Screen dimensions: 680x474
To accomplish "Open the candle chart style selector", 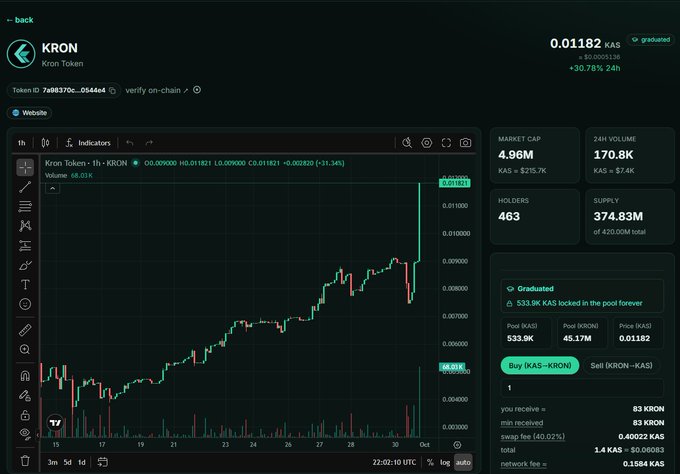I will (45, 143).
